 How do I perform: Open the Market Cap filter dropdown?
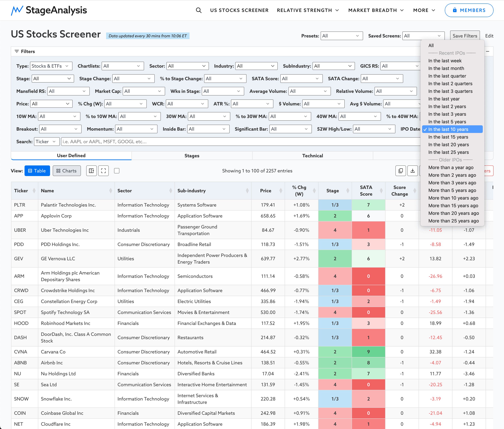point(144,91)
